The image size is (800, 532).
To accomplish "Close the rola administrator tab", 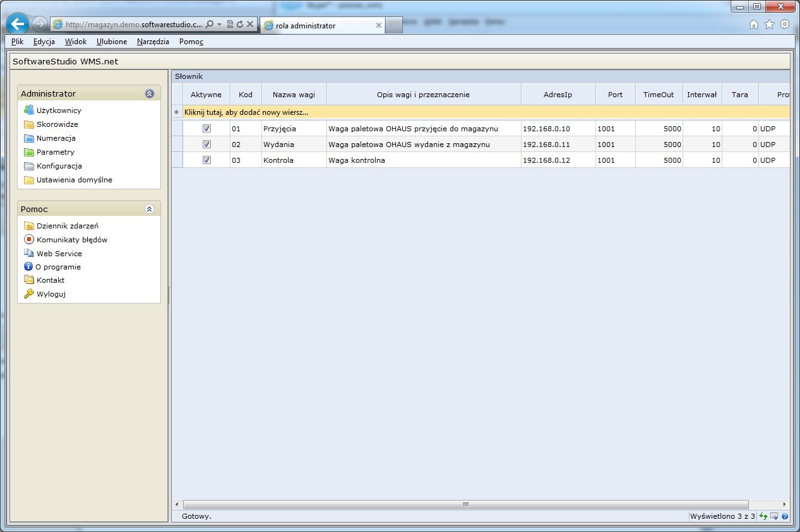I will (x=379, y=26).
